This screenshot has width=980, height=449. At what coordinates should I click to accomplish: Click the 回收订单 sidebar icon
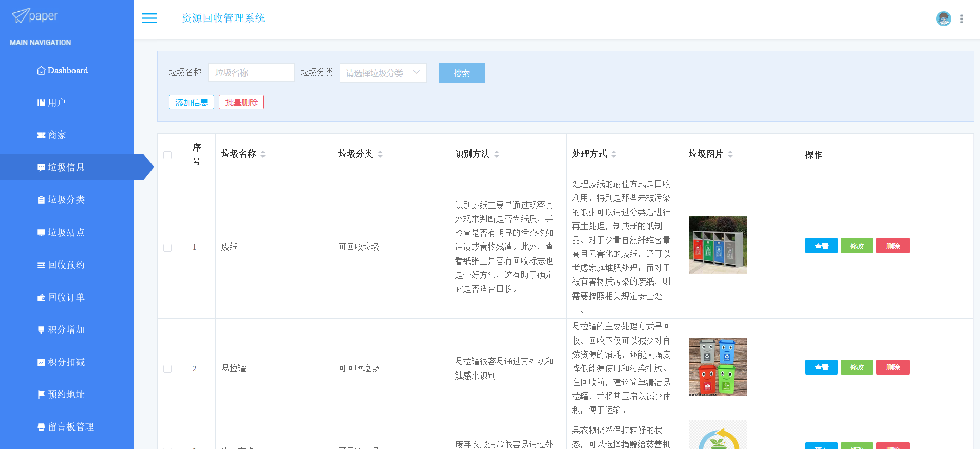(41, 297)
